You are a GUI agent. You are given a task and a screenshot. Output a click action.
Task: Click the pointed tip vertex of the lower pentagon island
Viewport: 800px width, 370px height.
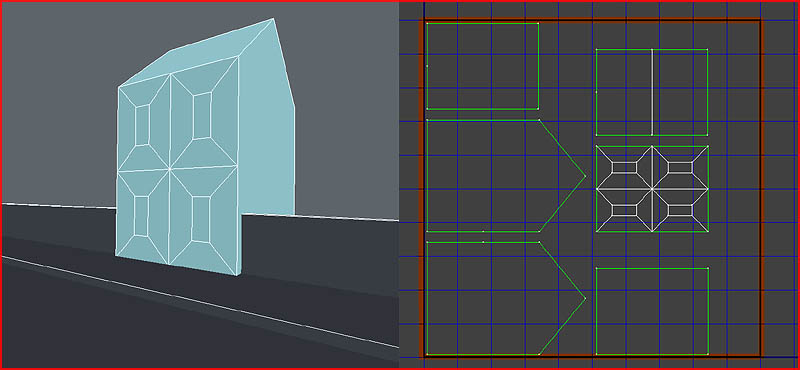tap(585, 298)
